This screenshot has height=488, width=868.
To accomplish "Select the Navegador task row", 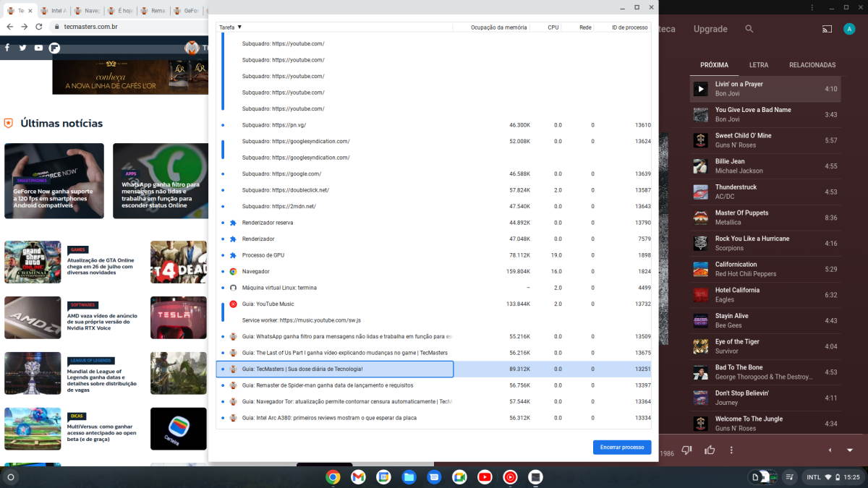I will [434, 271].
